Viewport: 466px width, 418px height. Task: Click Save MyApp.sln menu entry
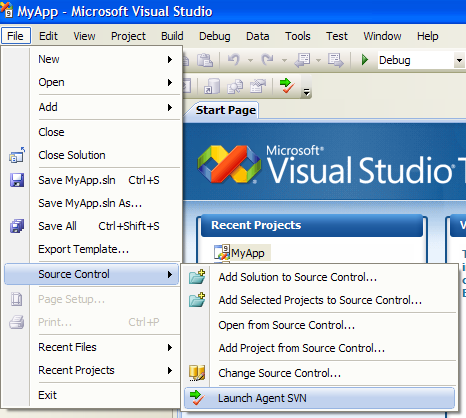tap(92, 180)
